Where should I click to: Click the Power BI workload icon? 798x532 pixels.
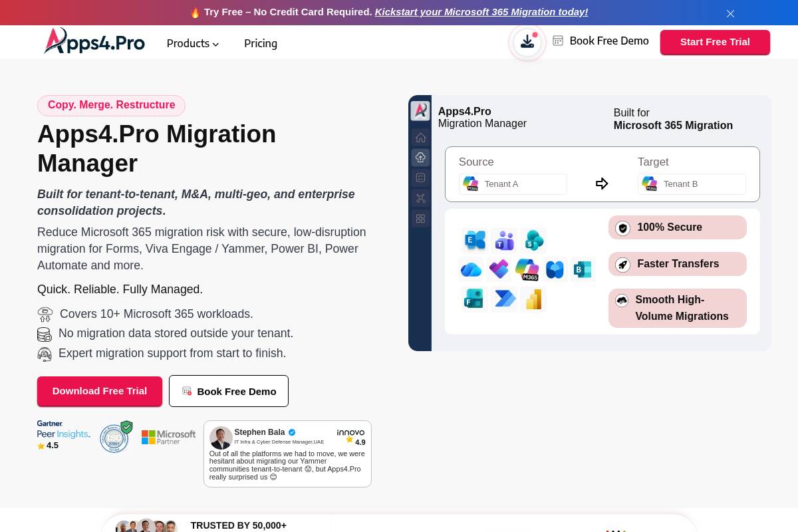pos(533,299)
